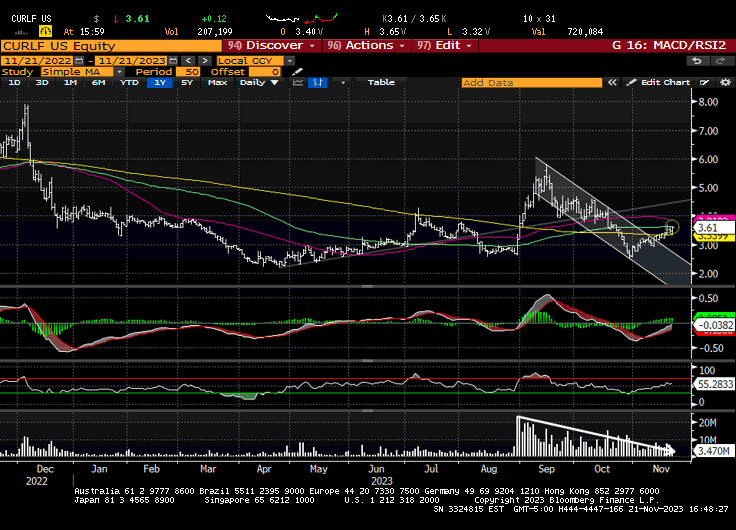736x530 pixels.
Task: Click the pencil icon beside Offset
Action: click(x=297, y=72)
